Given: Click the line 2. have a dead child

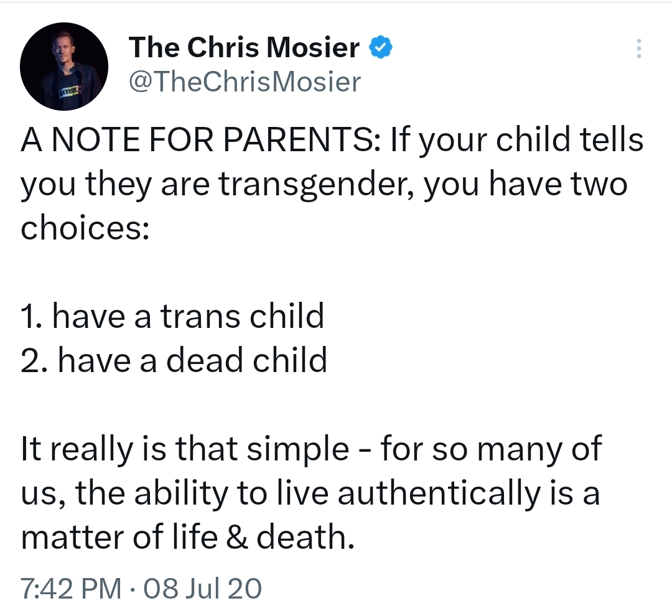Looking at the screenshot, I should (174, 360).
